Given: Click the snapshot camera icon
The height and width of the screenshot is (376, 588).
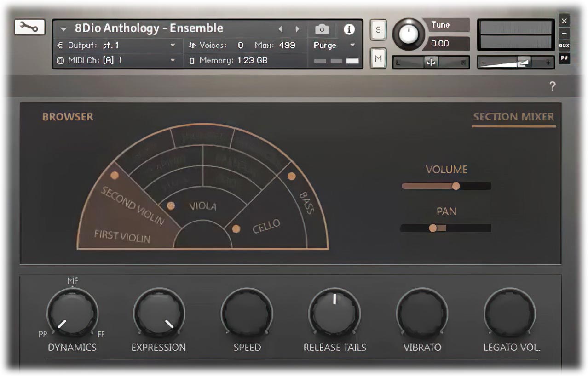Looking at the screenshot, I should (x=322, y=28).
